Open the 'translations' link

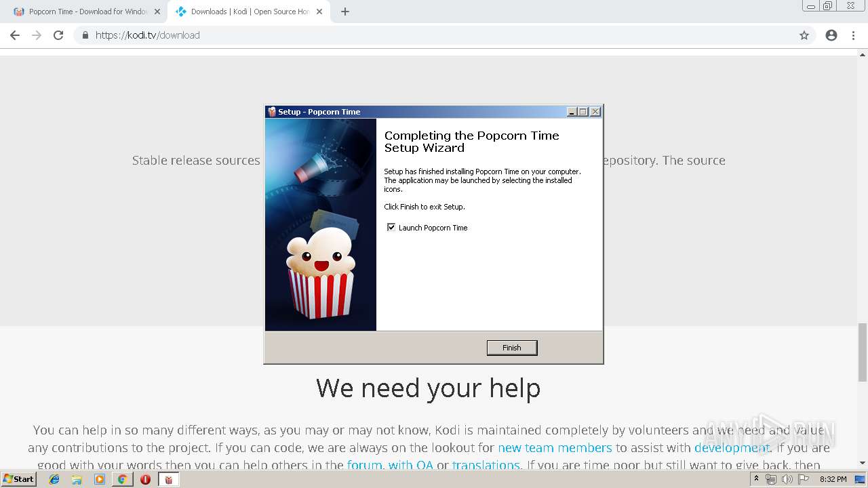[486, 465]
